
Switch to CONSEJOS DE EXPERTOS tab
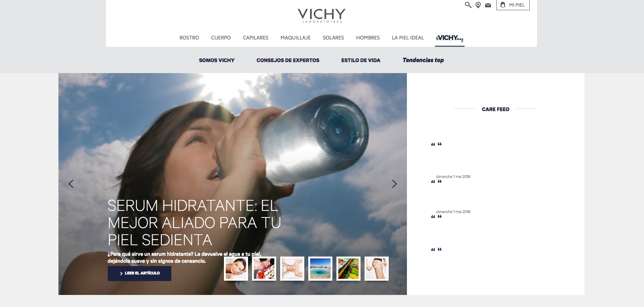[x=288, y=60]
